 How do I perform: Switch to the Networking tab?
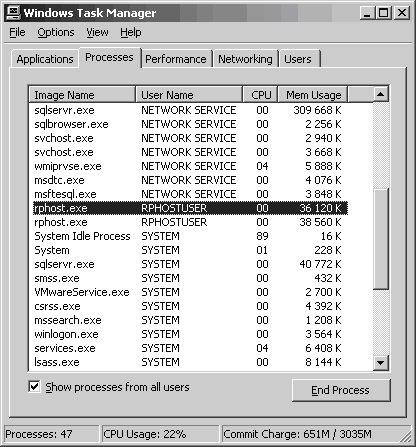coord(245,59)
